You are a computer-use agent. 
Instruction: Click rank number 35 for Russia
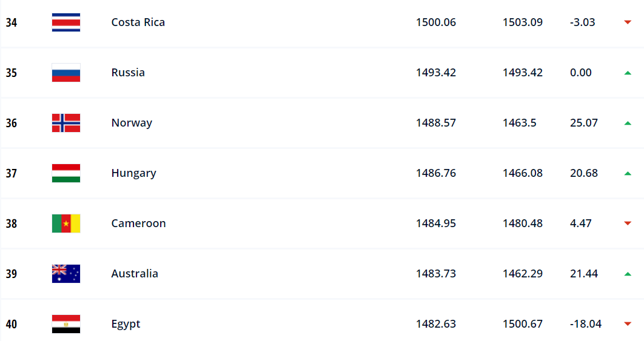[x=11, y=73]
